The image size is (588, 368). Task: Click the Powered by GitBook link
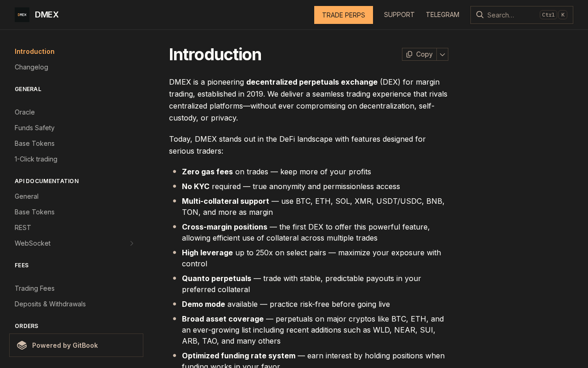(x=65, y=345)
